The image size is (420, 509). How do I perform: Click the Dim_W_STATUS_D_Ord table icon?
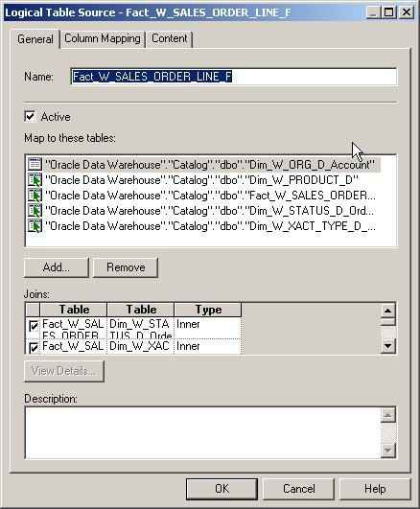tap(35, 211)
